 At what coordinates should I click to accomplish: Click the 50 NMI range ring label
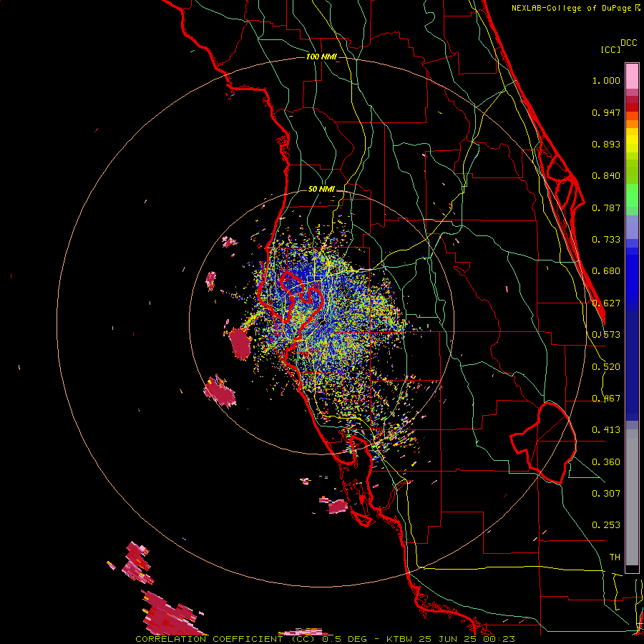[x=321, y=189]
